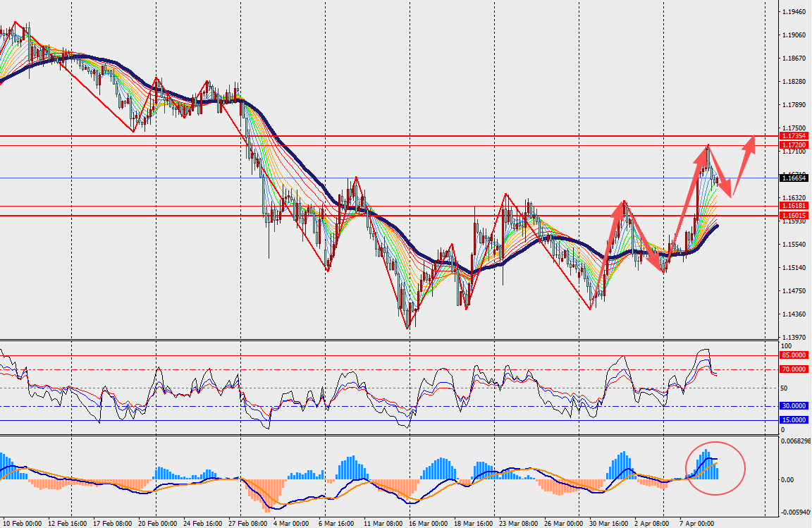The height and width of the screenshot is (528, 812).
Task: Click the 1.16015 support level label
Action: (x=793, y=216)
